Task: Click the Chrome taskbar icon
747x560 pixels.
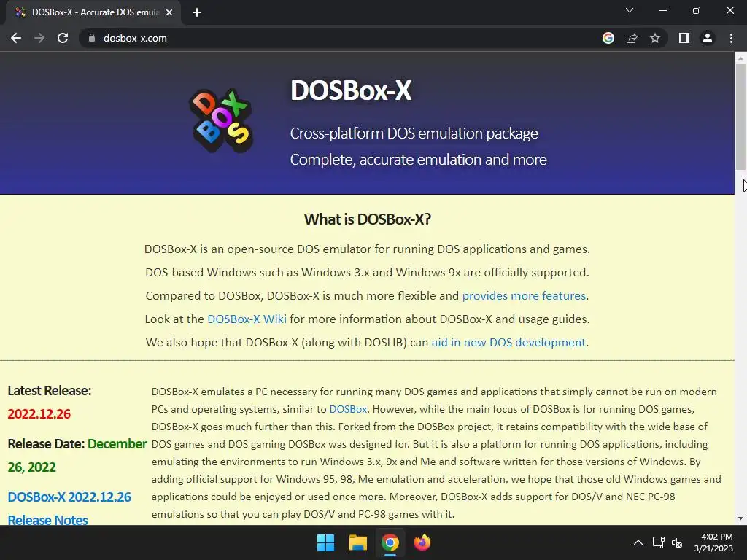Action: (x=390, y=542)
